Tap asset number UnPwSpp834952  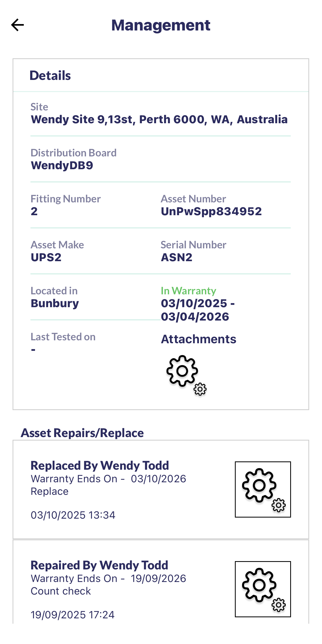tap(211, 211)
